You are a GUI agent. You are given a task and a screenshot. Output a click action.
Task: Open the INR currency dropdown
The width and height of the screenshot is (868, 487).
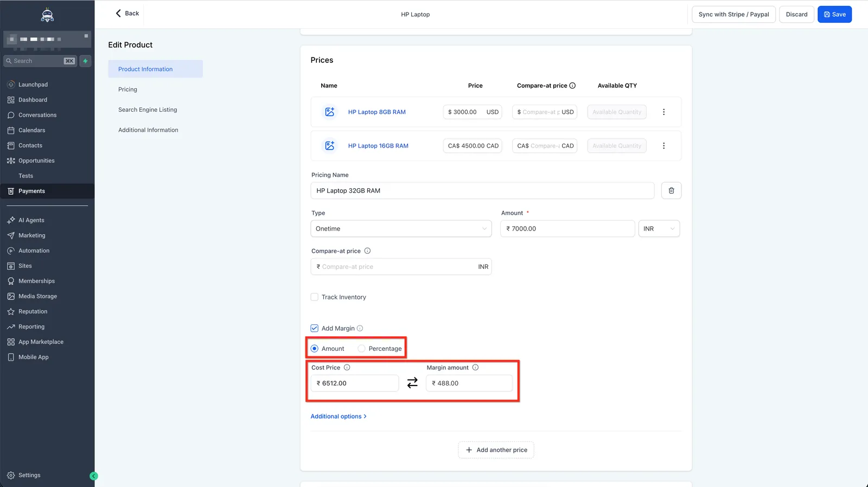pyautogui.click(x=659, y=228)
